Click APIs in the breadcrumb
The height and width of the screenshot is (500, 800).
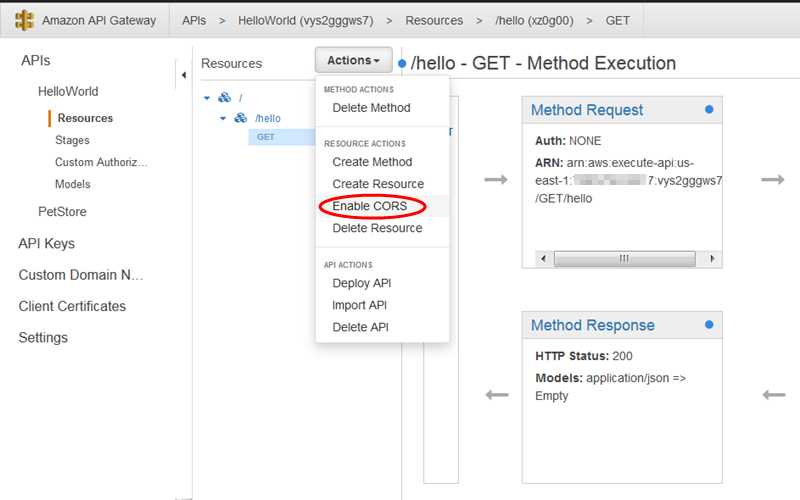(x=194, y=20)
